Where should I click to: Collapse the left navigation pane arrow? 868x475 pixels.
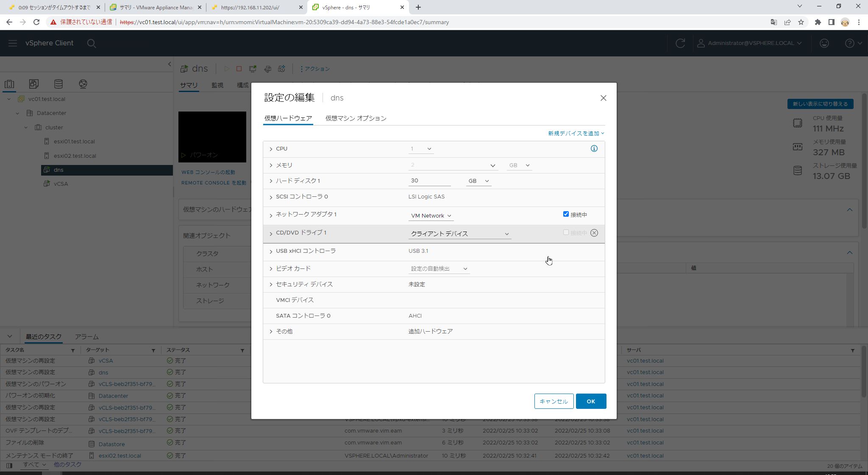[170, 64]
